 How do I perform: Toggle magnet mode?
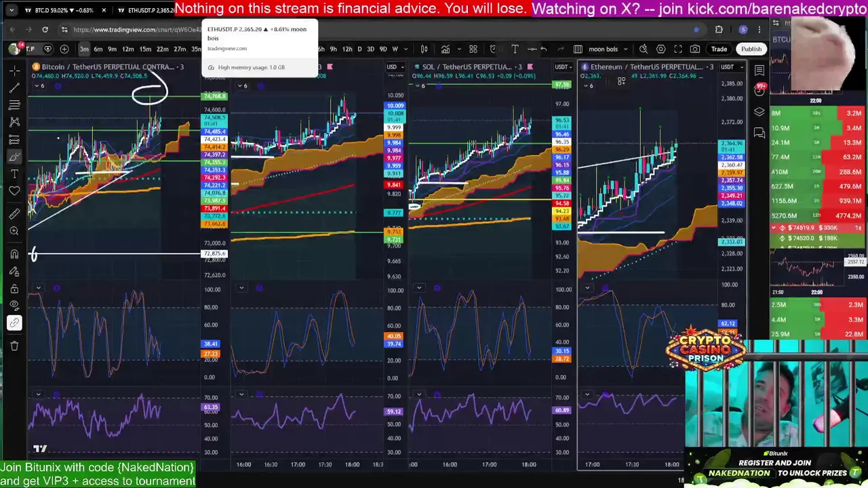[x=14, y=254]
